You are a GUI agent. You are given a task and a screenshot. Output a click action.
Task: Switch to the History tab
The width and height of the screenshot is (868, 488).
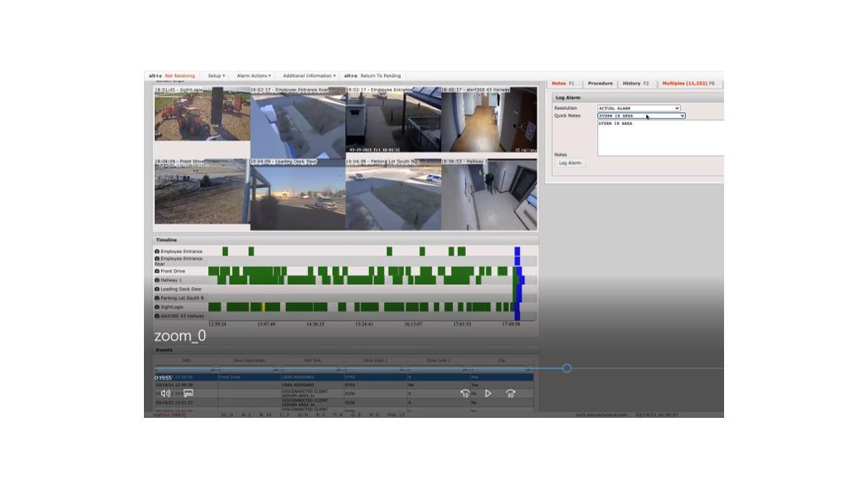(636, 84)
